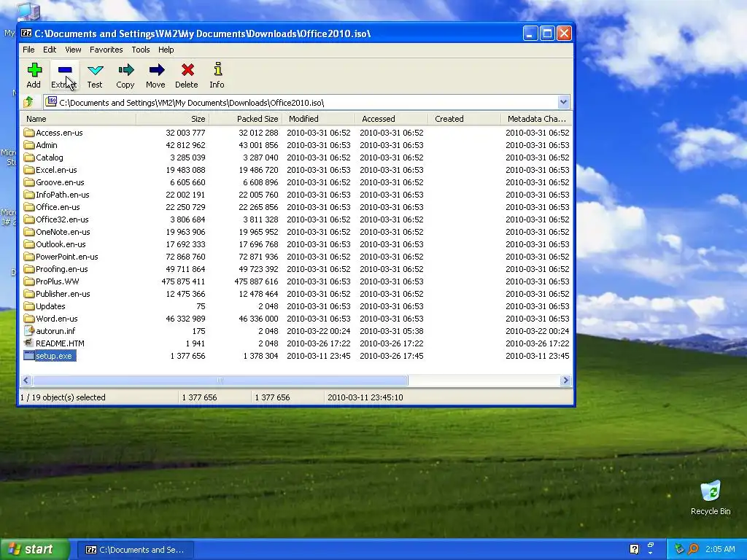Click the Info toolbar icon
The width and height of the screenshot is (747, 560).
point(217,69)
